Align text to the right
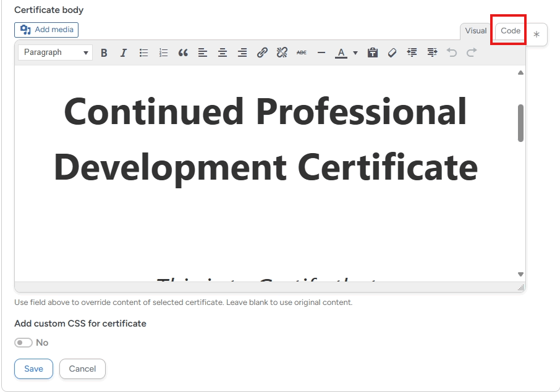 tap(242, 53)
